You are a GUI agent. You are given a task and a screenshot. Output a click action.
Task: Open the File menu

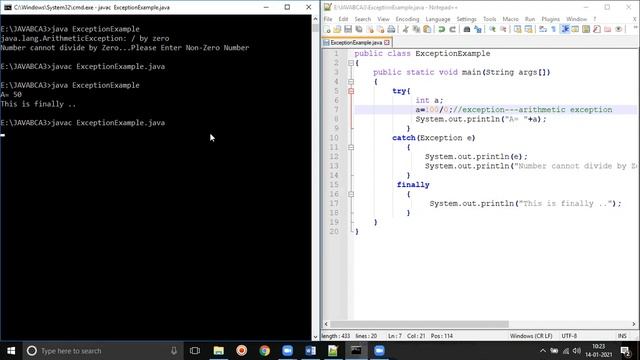click(x=328, y=19)
